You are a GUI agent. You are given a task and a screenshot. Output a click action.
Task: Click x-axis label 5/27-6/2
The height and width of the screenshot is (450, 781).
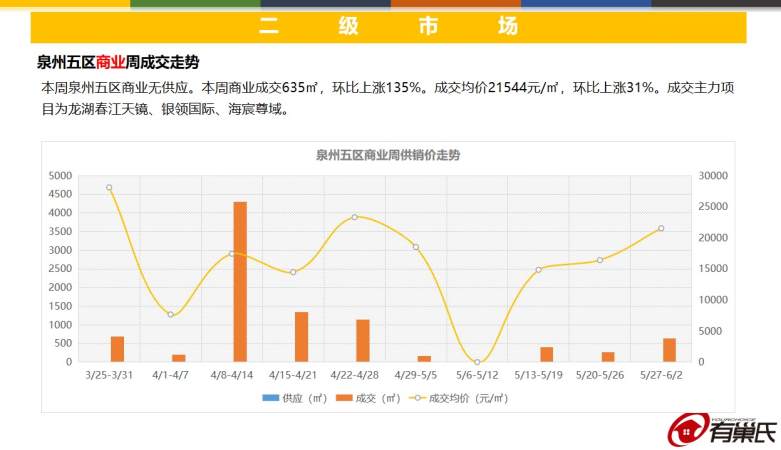point(661,375)
